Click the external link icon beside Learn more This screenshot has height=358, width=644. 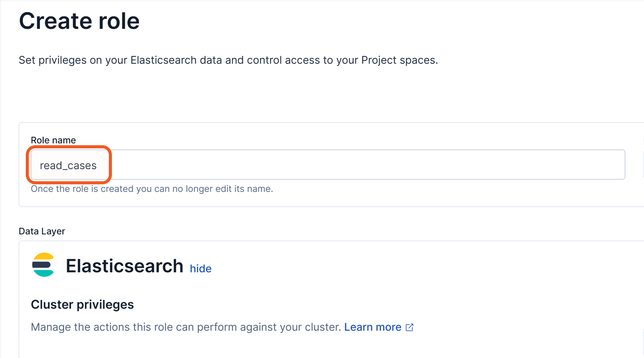pyautogui.click(x=410, y=327)
